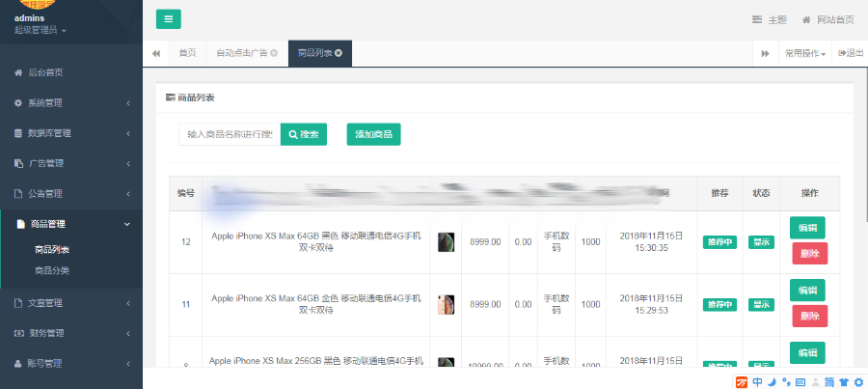Click 删除 for product 12

[810, 254]
